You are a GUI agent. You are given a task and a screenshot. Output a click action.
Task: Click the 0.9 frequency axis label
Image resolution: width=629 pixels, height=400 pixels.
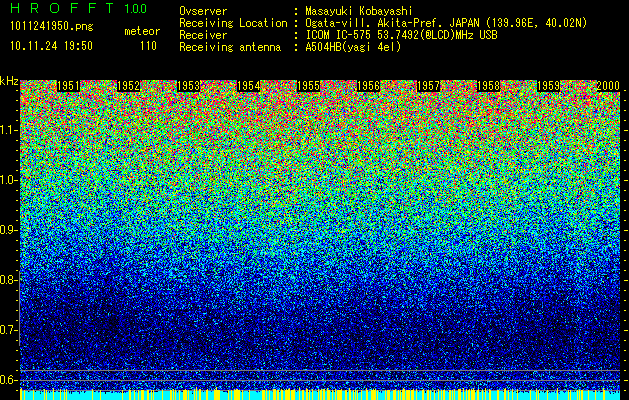8,230
